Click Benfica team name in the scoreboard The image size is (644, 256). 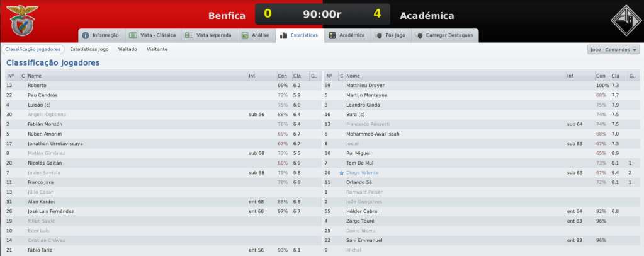coord(227,16)
